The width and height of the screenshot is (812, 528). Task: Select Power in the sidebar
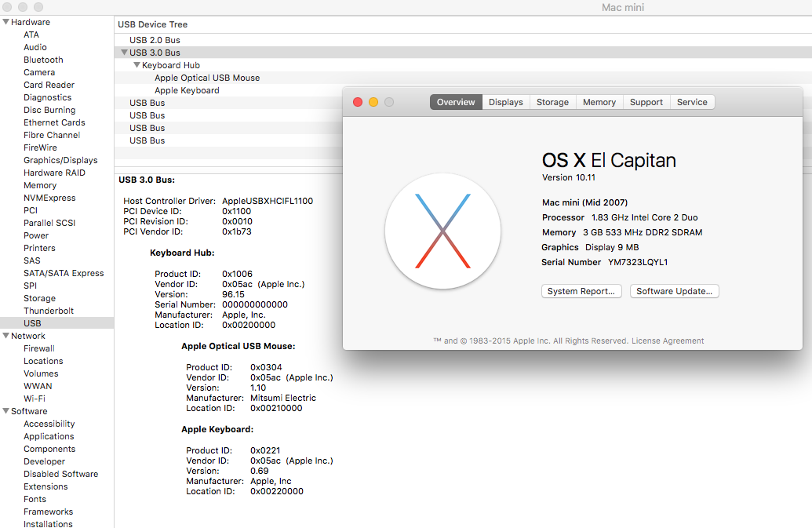[36, 235]
